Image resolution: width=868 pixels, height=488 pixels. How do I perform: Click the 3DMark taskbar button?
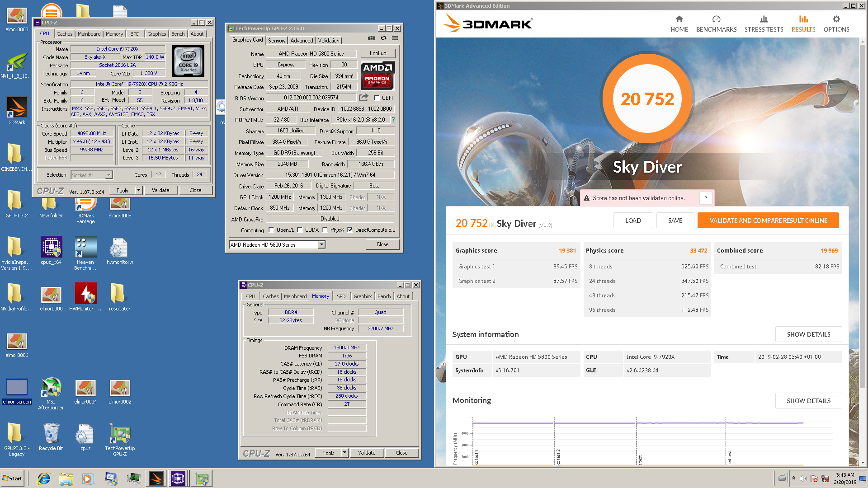156,479
